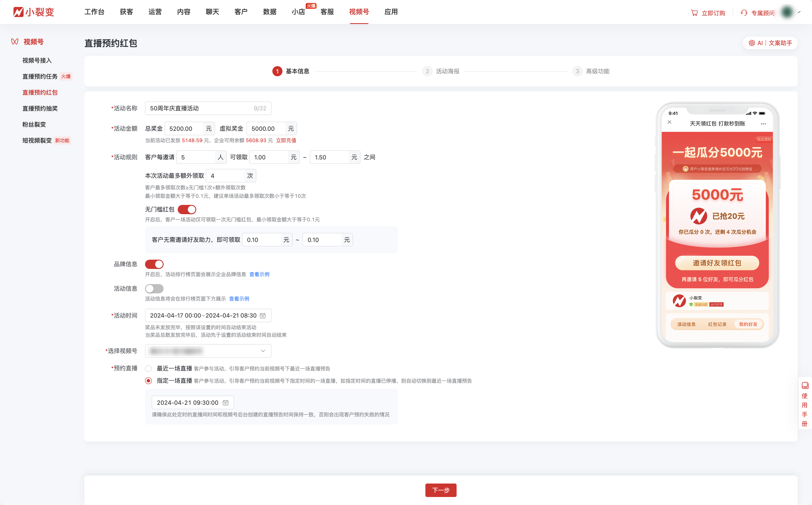
Task: Click the 立即充值 link
Action: coord(286,140)
